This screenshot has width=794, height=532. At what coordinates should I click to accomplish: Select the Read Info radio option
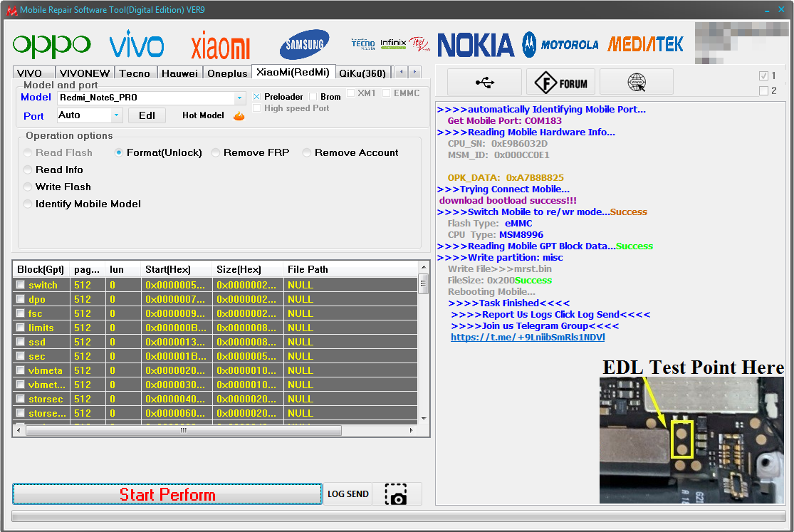pos(28,169)
